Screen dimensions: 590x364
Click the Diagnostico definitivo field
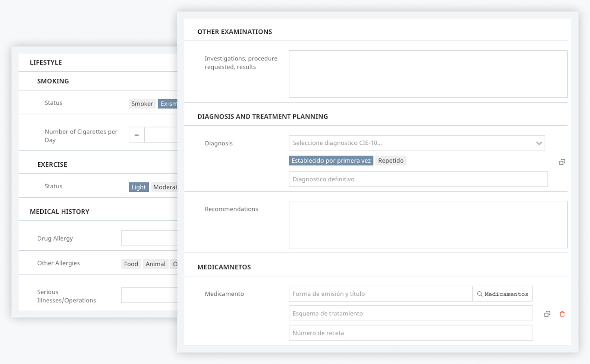tap(418, 179)
